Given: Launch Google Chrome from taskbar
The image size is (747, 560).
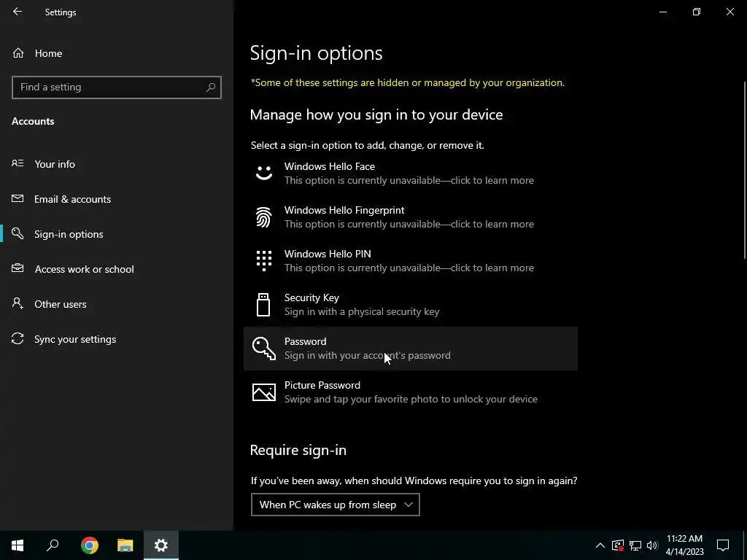Looking at the screenshot, I should point(90,545).
